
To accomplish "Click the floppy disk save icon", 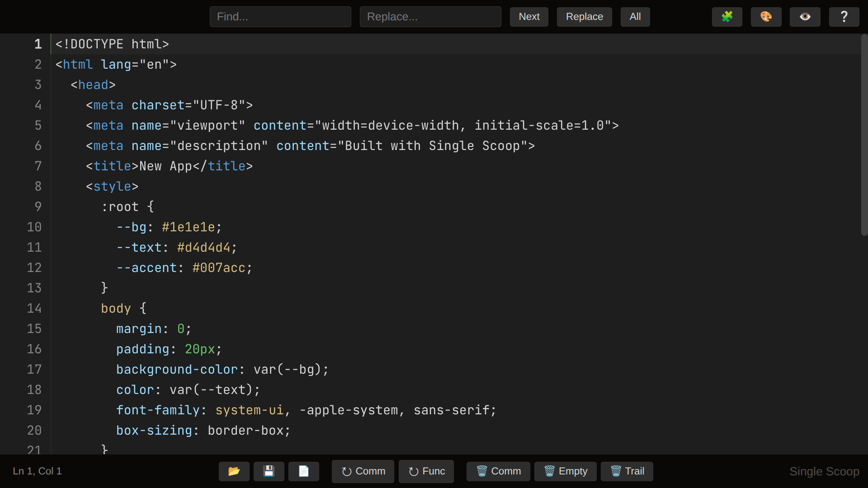I will [269, 471].
